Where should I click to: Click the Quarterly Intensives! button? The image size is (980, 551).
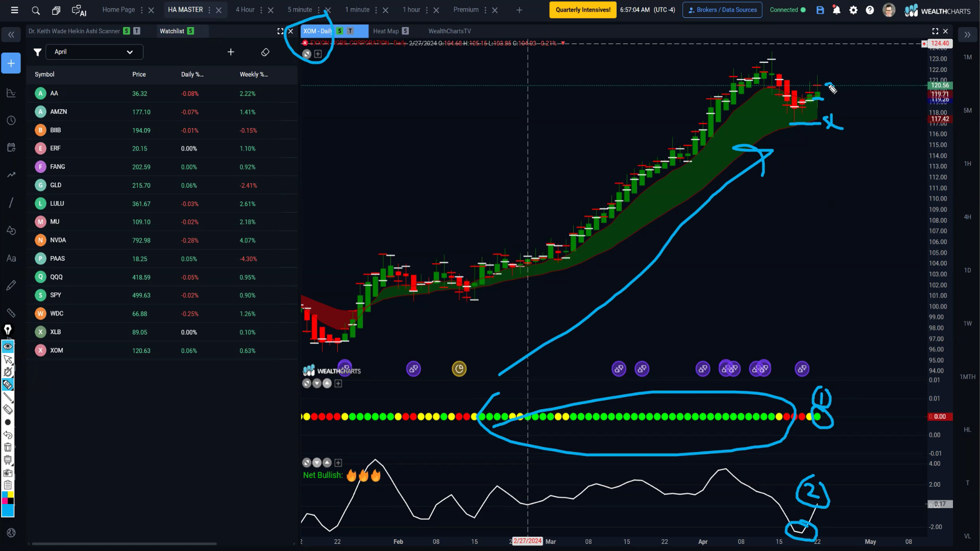coord(583,10)
